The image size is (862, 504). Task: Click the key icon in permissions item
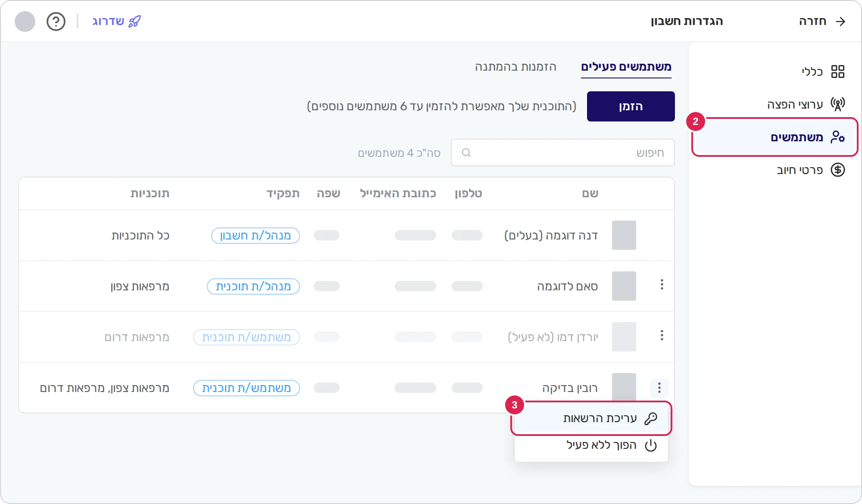pyautogui.click(x=650, y=418)
